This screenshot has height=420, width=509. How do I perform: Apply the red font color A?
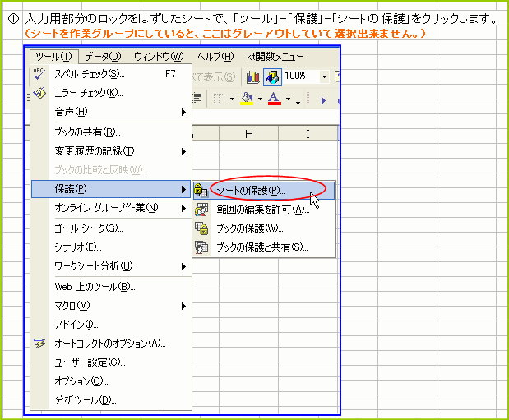click(275, 99)
